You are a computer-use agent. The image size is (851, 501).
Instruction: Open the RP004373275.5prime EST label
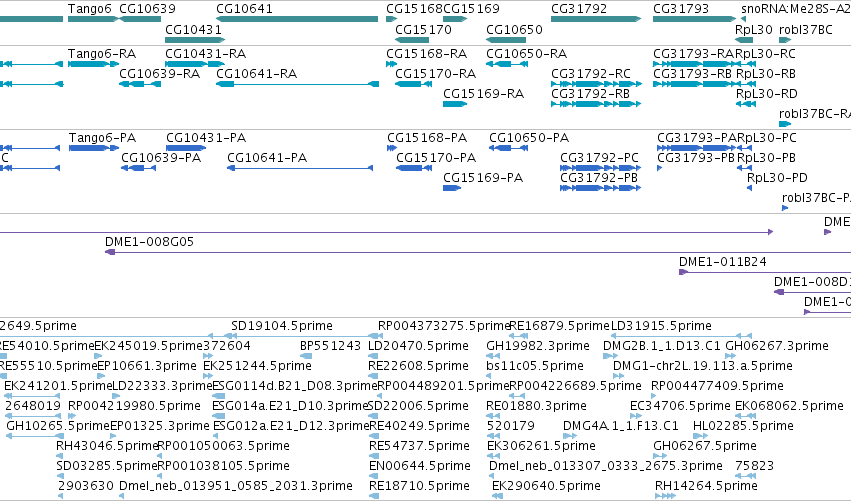(444, 326)
